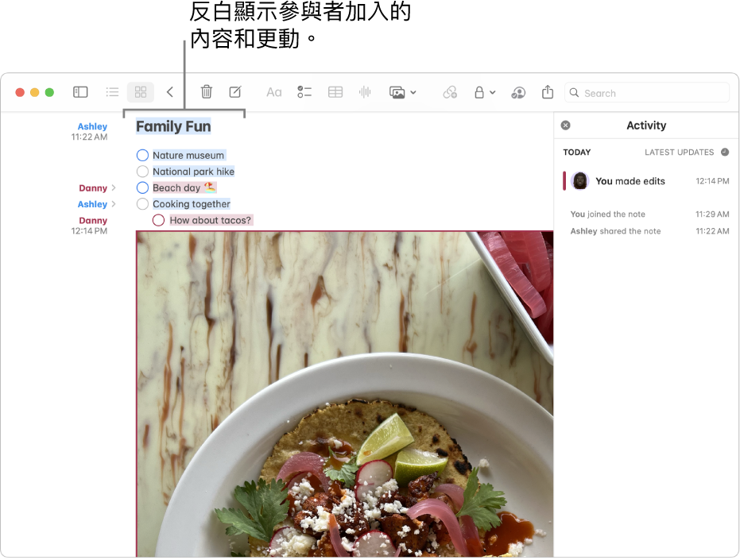Viewport: 740px width, 560px height.
Task: Click LATEST UPDATES label
Action: pyautogui.click(x=679, y=152)
